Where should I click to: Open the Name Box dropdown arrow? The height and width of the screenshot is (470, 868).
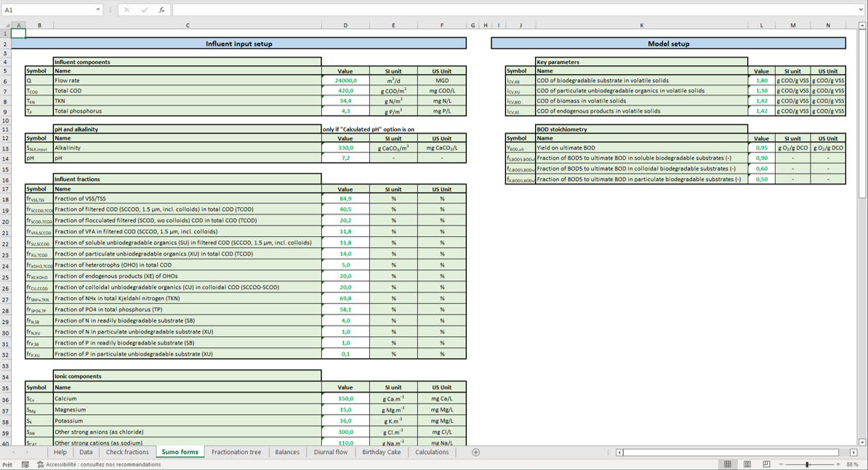click(98, 10)
